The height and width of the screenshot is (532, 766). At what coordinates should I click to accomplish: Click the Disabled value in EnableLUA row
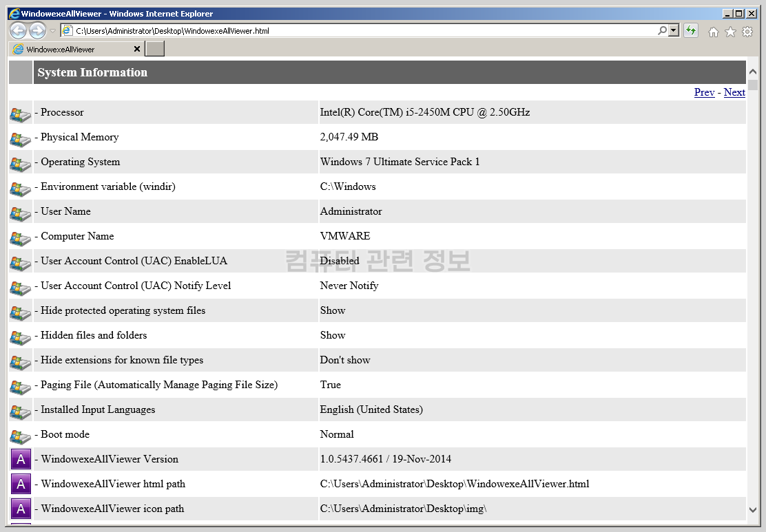click(x=340, y=261)
